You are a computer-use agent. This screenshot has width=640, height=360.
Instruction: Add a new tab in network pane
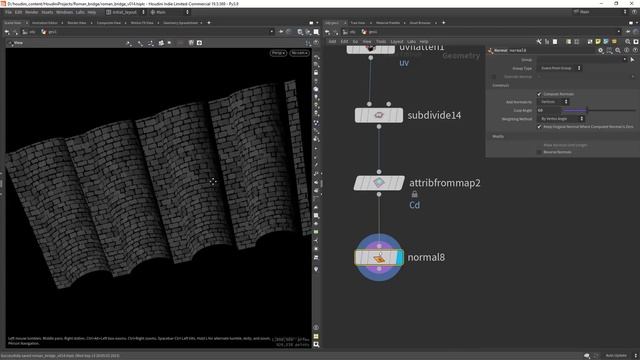(x=444, y=23)
